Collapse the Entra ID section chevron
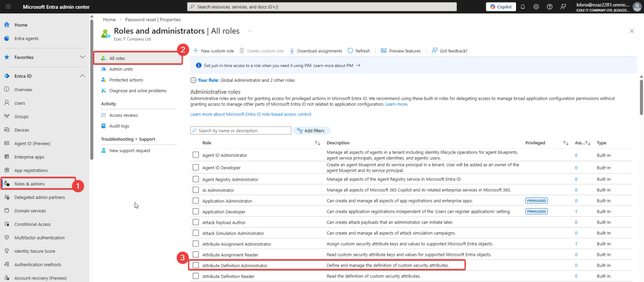Viewport: 644px width, 282px height. 82,76
